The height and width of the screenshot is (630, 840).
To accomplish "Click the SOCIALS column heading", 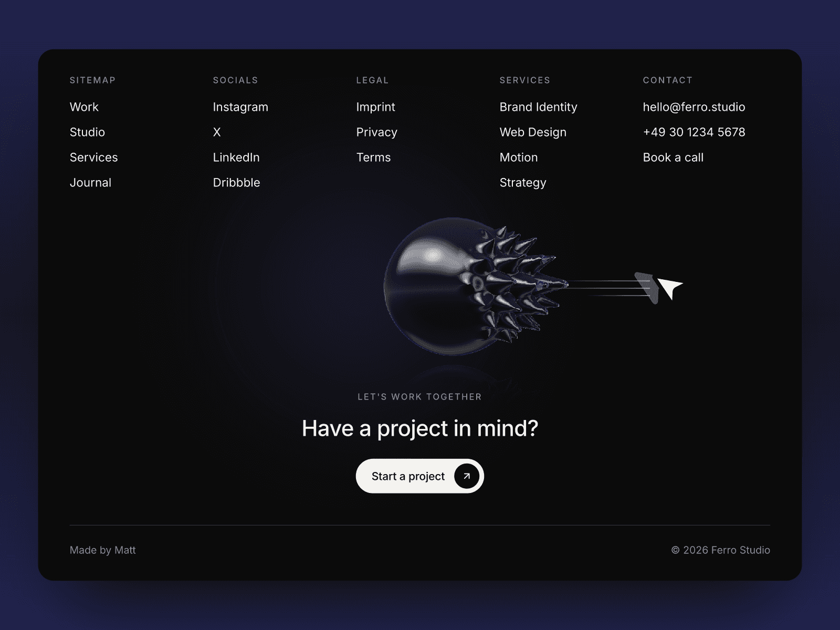I will pyautogui.click(x=235, y=80).
